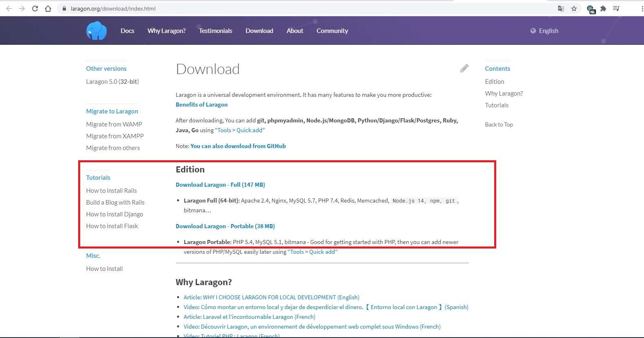Screen dimensions: 644x338
Task: Open Why Laragon? in navbar
Action: [166, 31]
